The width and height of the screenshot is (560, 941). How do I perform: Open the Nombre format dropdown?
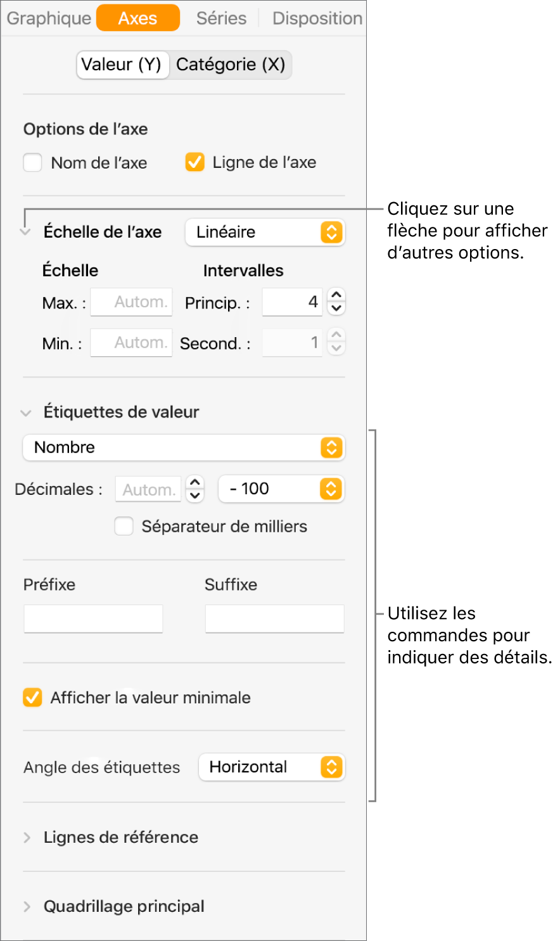coord(184,448)
